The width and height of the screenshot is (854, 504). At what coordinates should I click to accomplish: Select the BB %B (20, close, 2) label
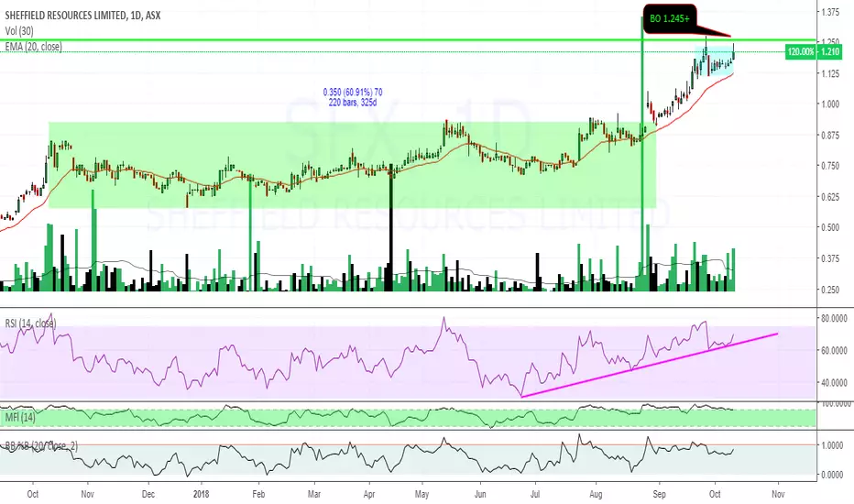click(x=41, y=446)
